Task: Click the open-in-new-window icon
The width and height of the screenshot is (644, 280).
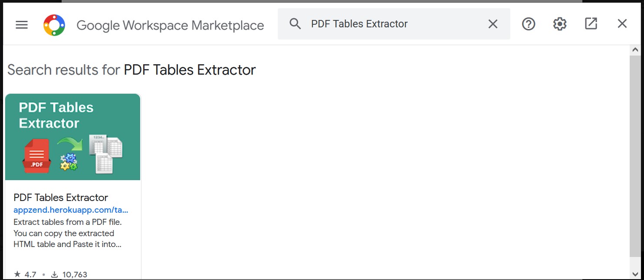Action: point(591,24)
